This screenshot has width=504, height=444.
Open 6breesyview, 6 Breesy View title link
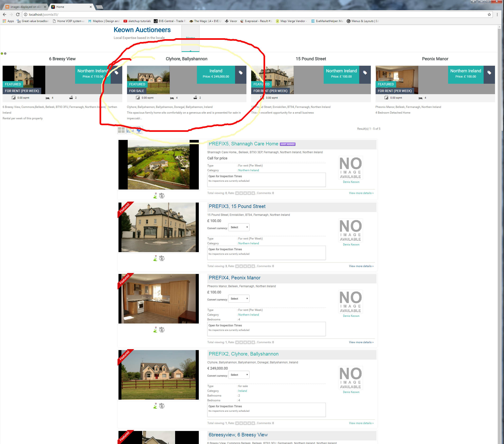click(x=238, y=435)
